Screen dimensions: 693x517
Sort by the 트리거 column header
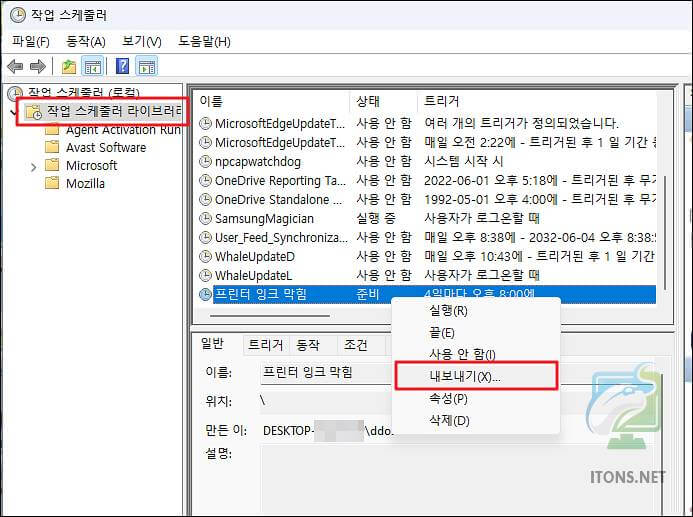tap(537, 102)
